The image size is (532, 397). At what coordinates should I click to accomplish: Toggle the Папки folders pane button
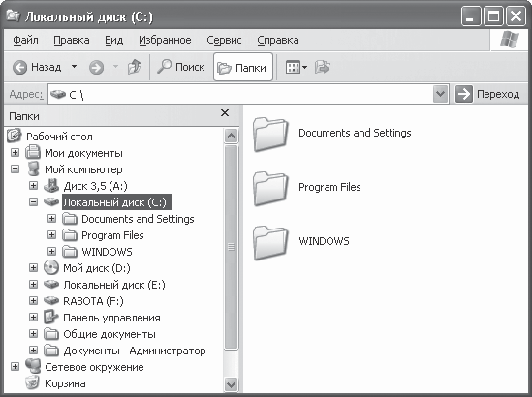243,67
